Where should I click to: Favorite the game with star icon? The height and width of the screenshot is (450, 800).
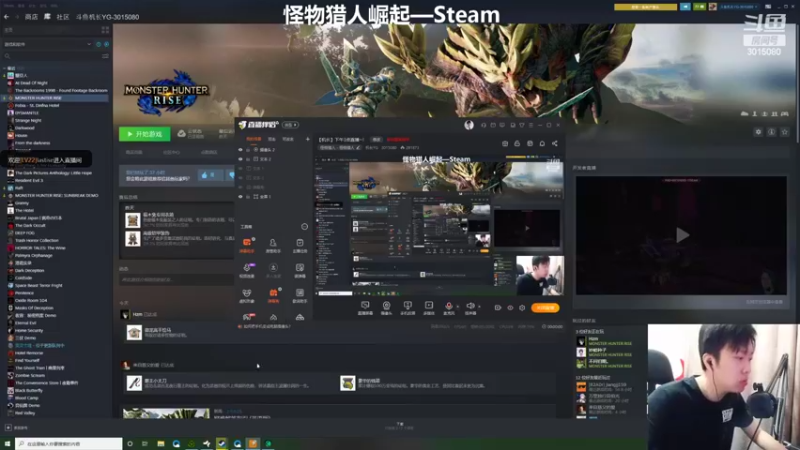click(785, 132)
